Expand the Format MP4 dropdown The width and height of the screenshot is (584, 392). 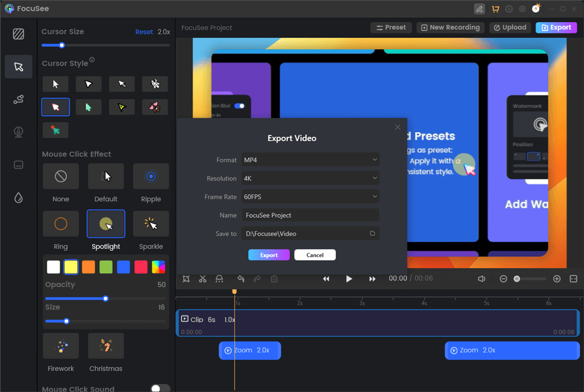[x=310, y=160]
